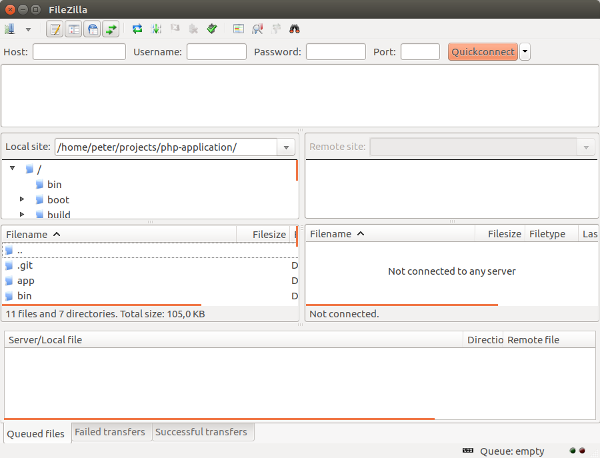Click the 'Not connected.' remote status text
The height and width of the screenshot is (458, 600).
[x=344, y=314]
